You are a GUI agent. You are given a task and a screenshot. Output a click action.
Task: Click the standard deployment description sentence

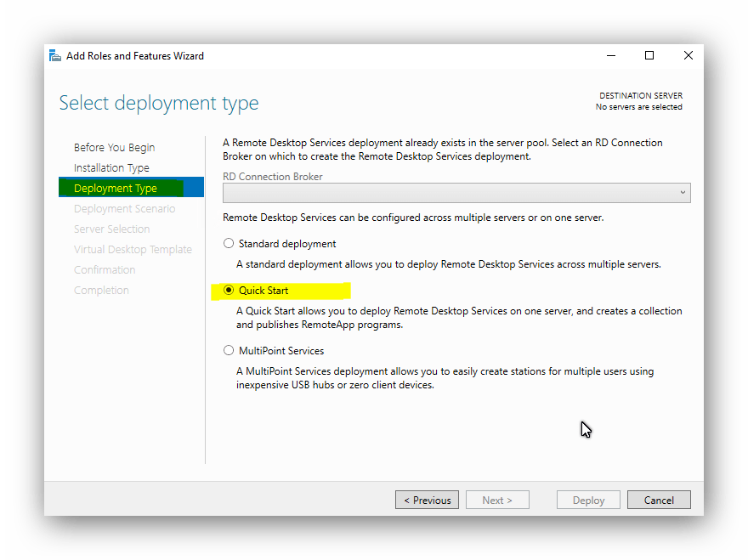449,264
